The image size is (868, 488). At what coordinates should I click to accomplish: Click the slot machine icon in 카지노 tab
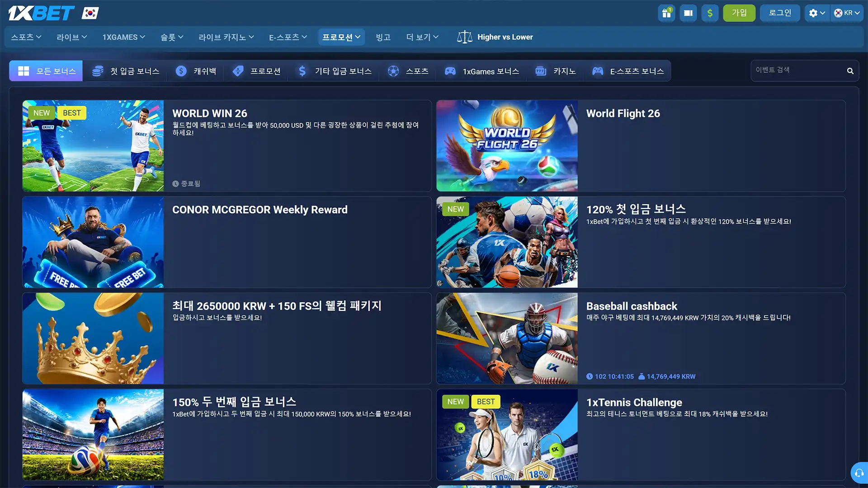pyautogui.click(x=541, y=71)
